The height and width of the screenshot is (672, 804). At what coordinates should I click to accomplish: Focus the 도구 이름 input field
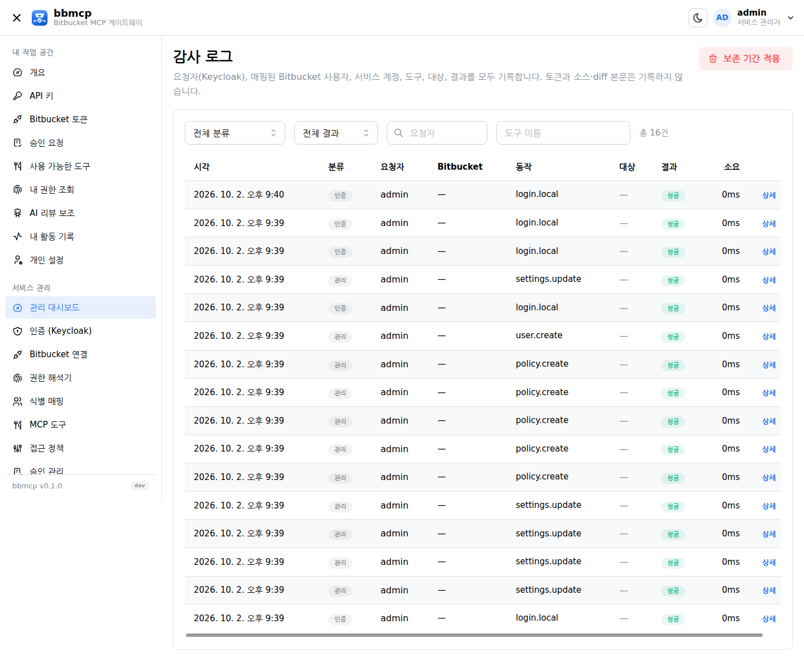click(x=563, y=133)
